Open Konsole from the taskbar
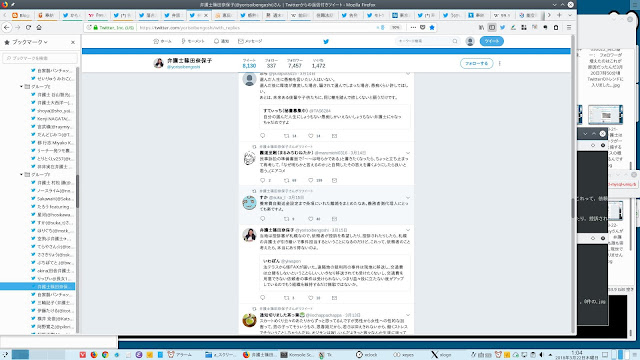This screenshot has width=640, height=360. coord(297,355)
